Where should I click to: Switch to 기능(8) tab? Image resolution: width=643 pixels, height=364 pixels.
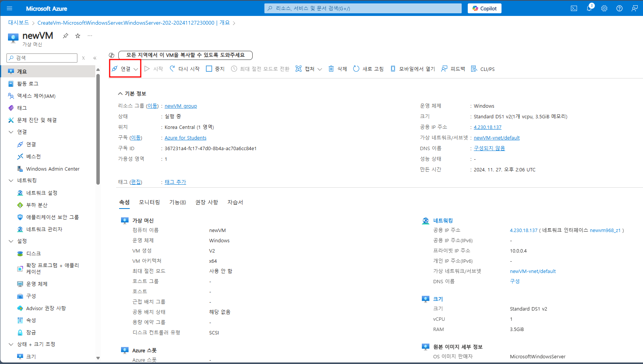tap(178, 202)
